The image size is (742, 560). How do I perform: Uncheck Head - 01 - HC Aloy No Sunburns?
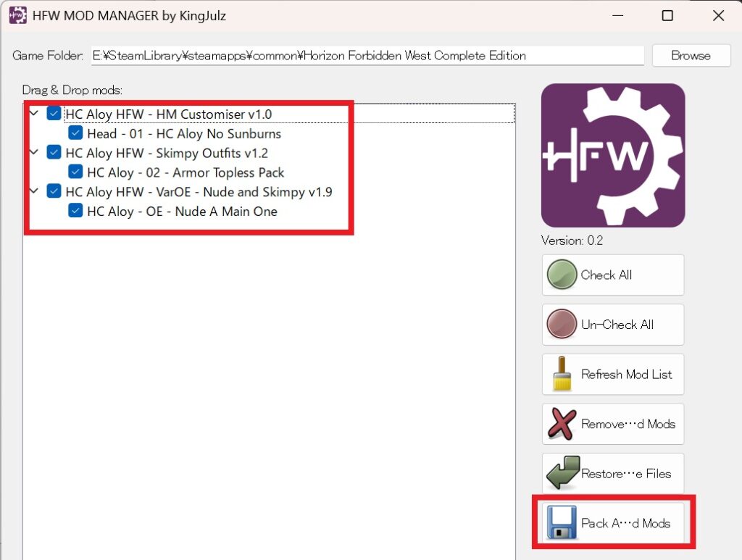(75, 133)
